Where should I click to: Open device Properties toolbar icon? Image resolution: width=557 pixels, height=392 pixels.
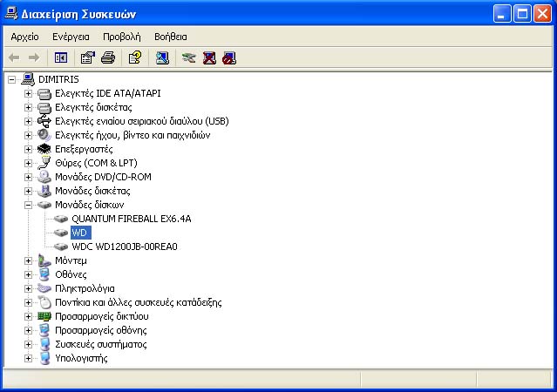click(x=88, y=57)
